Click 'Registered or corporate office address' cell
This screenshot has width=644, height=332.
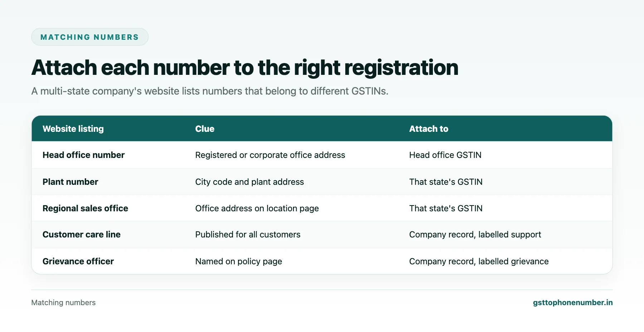coord(270,155)
